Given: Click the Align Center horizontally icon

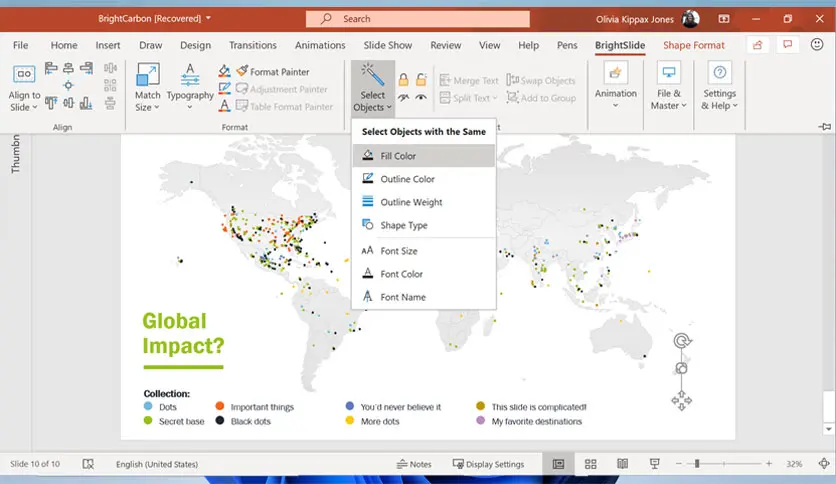Looking at the screenshot, I should (68, 68).
